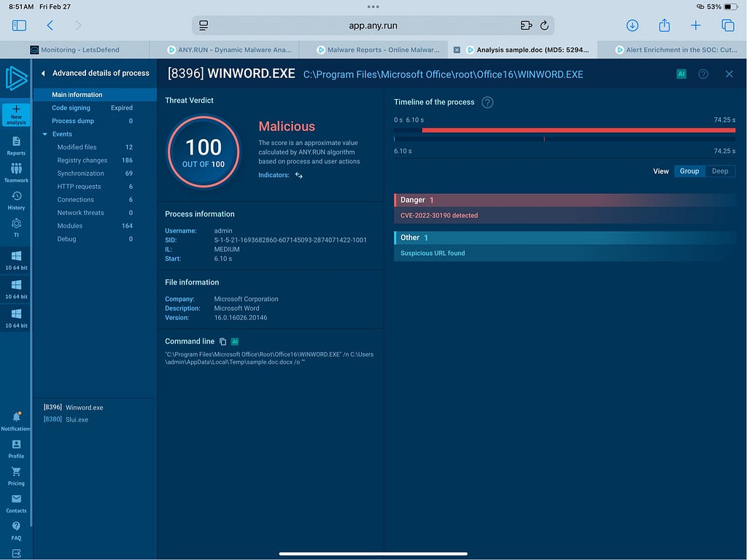The height and width of the screenshot is (560, 747).
Task: Click the New analysis plus icon
Action: point(16,109)
